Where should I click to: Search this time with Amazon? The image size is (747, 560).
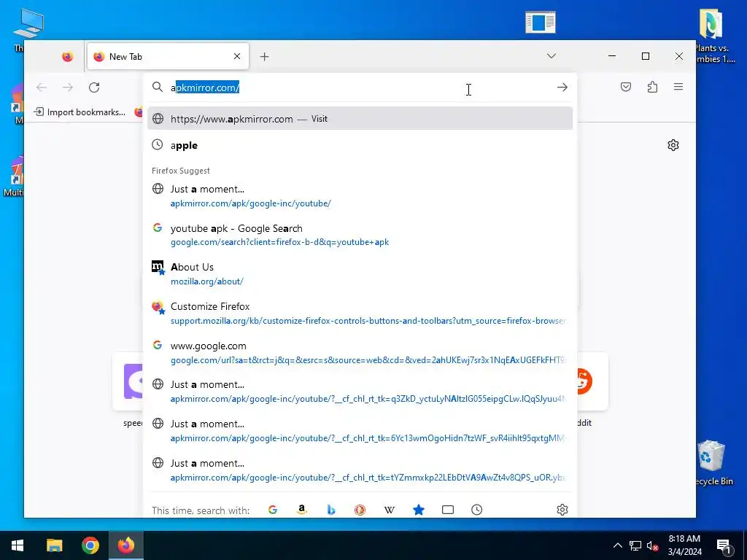coord(301,510)
